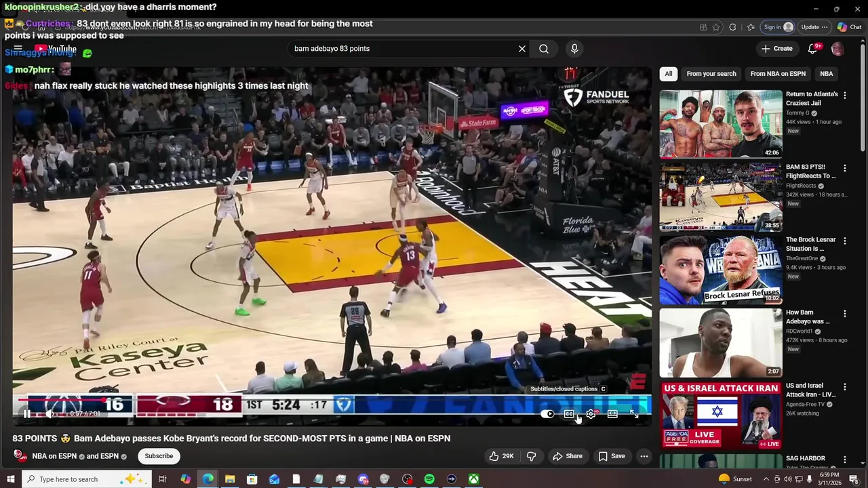The width and height of the screenshot is (868, 488).
Task: Open 'How Bam Adebayo was' video title
Action: point(808,317)
